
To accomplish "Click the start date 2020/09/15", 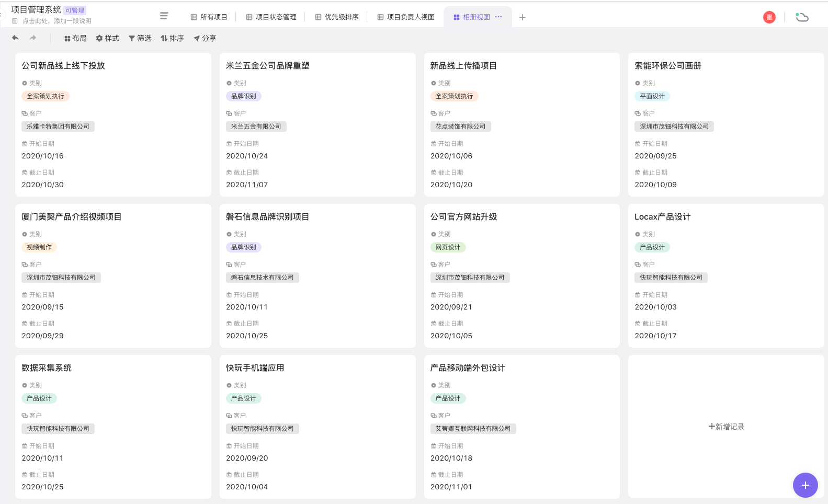I will point(42,307).
